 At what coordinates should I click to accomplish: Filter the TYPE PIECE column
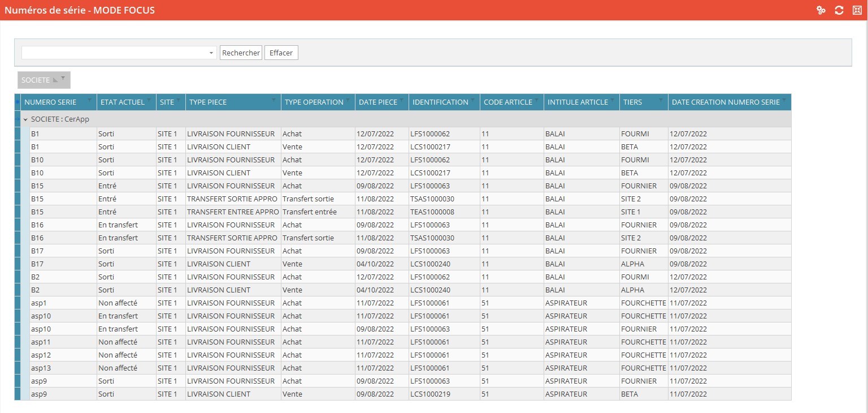(x=275, y=101)
